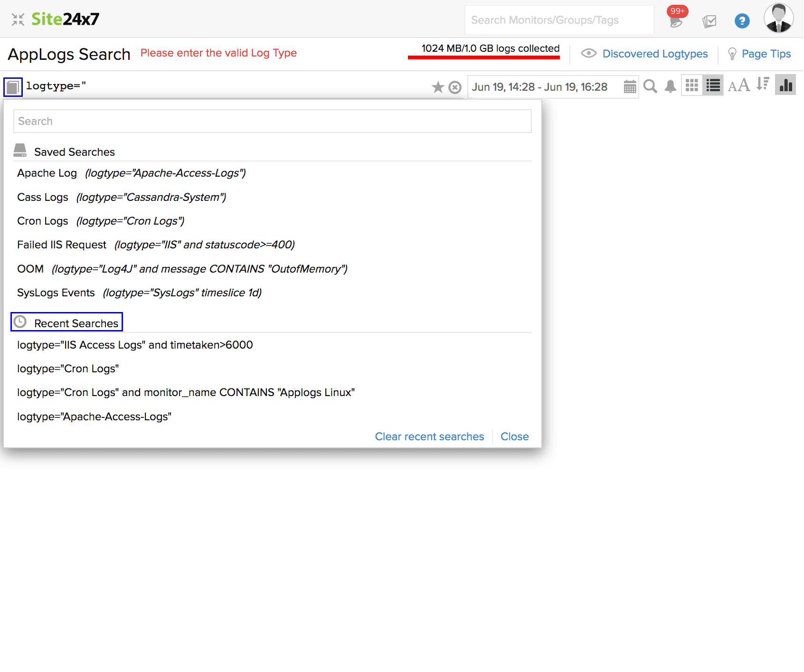Click the magnifying glass search icon

click(650, 86)
